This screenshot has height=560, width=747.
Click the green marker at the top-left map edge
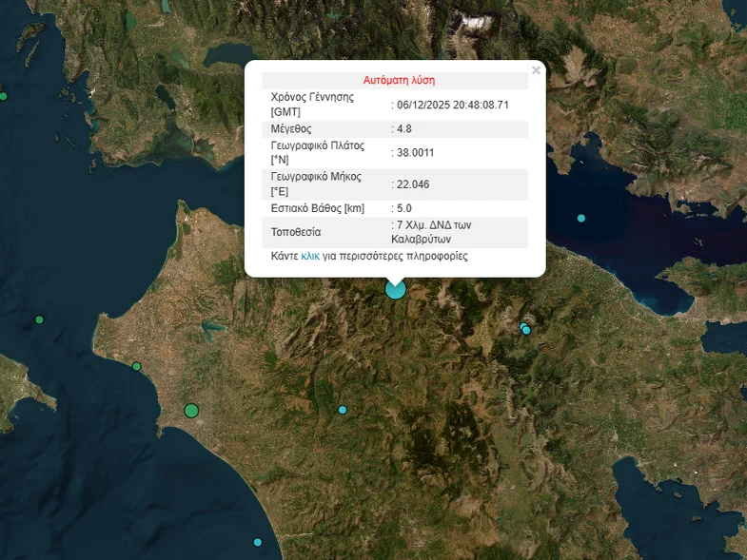coord(3,96)
